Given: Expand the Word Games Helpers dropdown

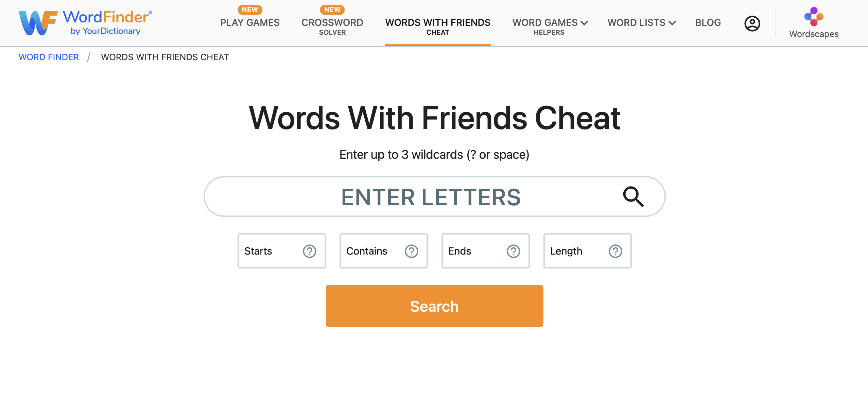Looking at the screenshot, I should 549,22.
